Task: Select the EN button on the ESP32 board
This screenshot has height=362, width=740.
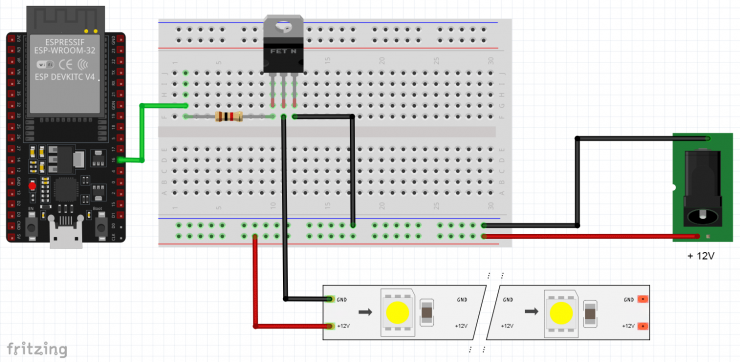Action: (32, 227)
